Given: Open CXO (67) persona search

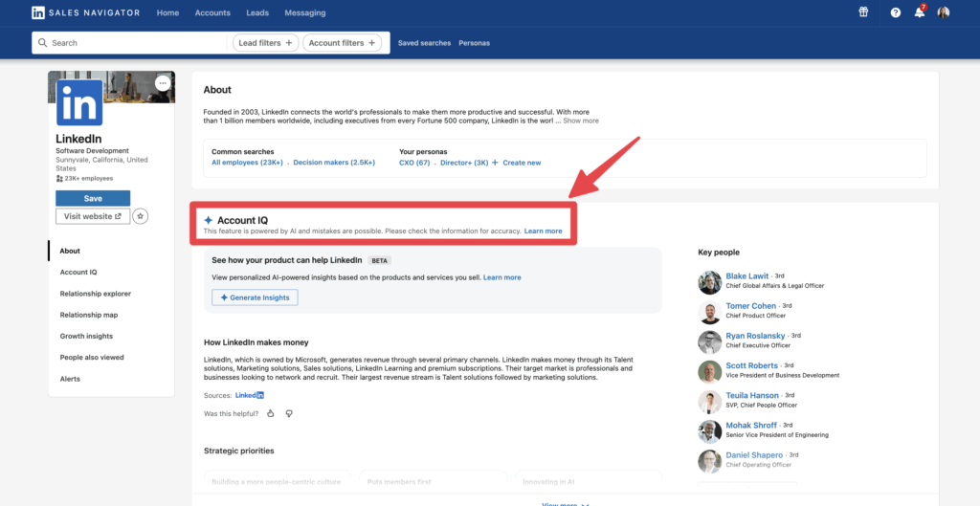Looking at the screenshot, I should [x=415, y=163].
